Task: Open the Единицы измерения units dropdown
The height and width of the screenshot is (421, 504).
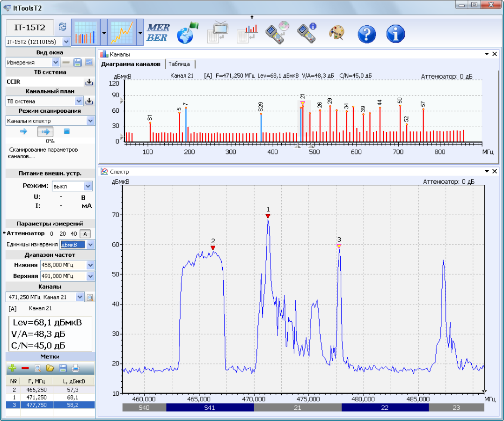Action: tap(91, 245)
